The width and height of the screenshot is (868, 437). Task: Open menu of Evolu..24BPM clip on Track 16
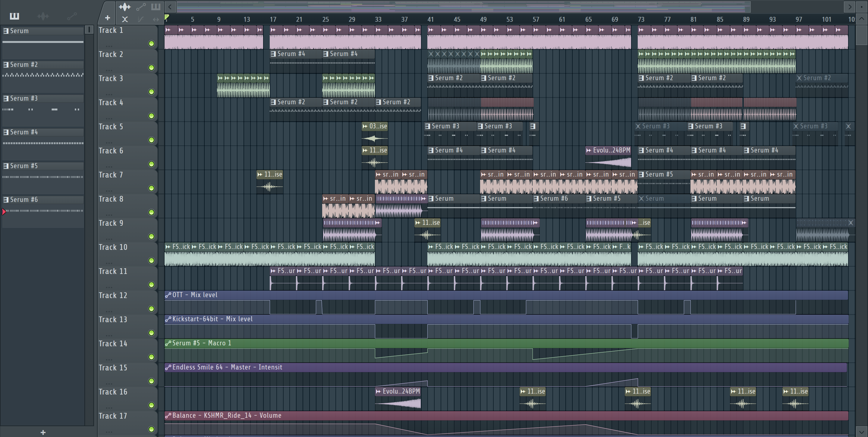(379, 391)
